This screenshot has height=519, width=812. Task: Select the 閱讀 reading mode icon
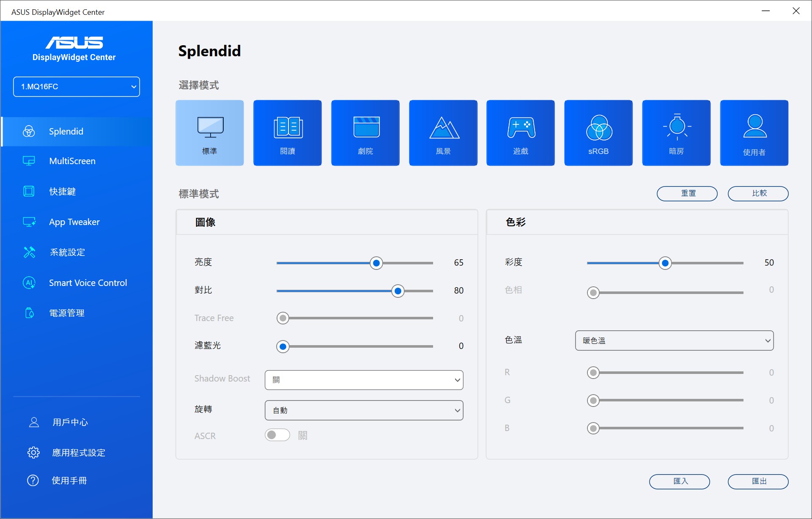288,132
